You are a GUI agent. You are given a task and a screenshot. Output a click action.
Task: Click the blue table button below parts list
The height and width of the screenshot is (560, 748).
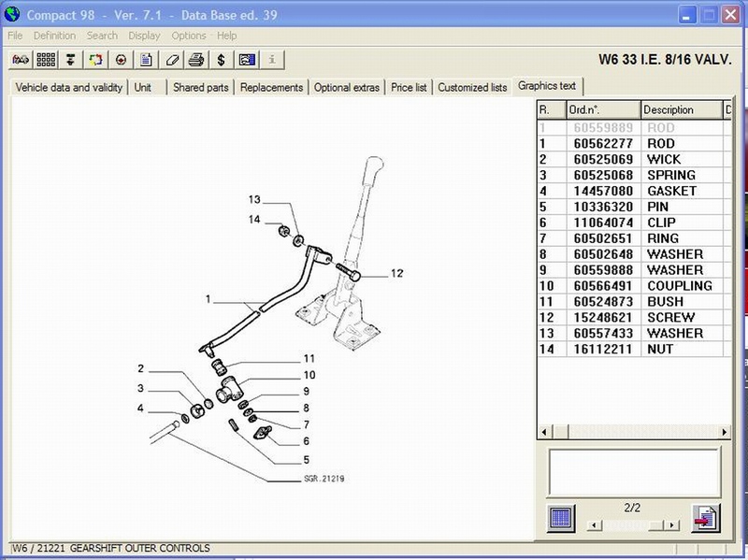coord(560,516)
